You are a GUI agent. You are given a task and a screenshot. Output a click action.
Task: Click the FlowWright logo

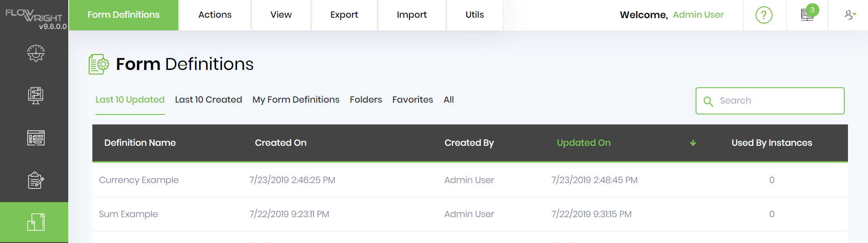click(34, 15)
